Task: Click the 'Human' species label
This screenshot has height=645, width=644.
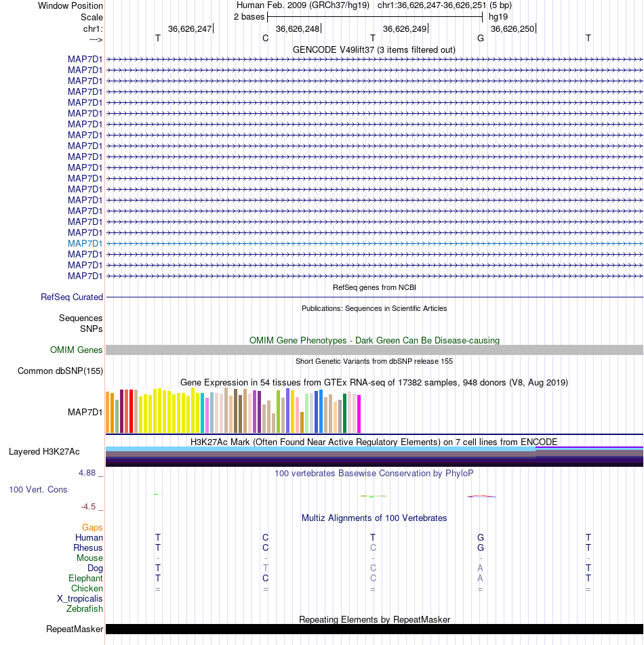Action: (89, 538)
